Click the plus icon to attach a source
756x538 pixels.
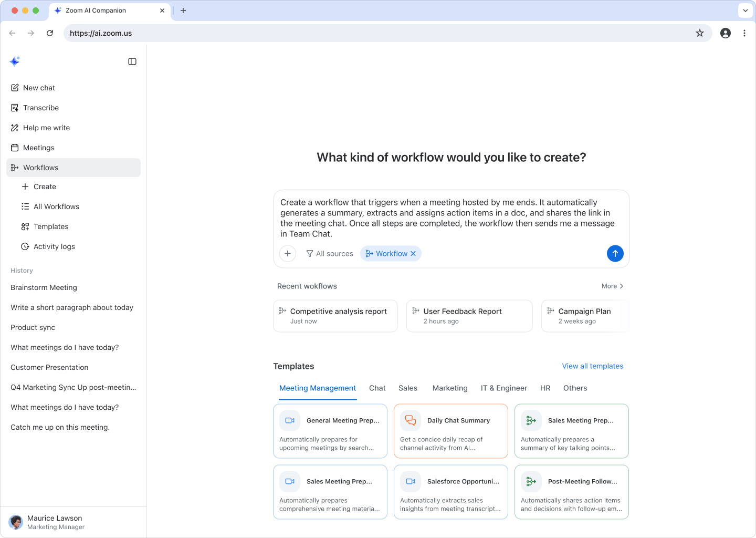[287, 253]
